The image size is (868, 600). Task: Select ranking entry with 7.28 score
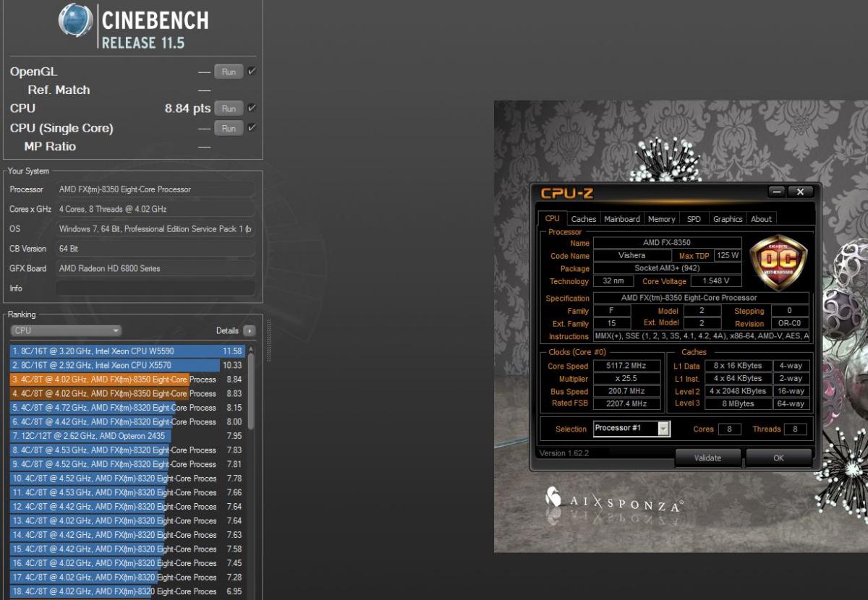(127, 577)
